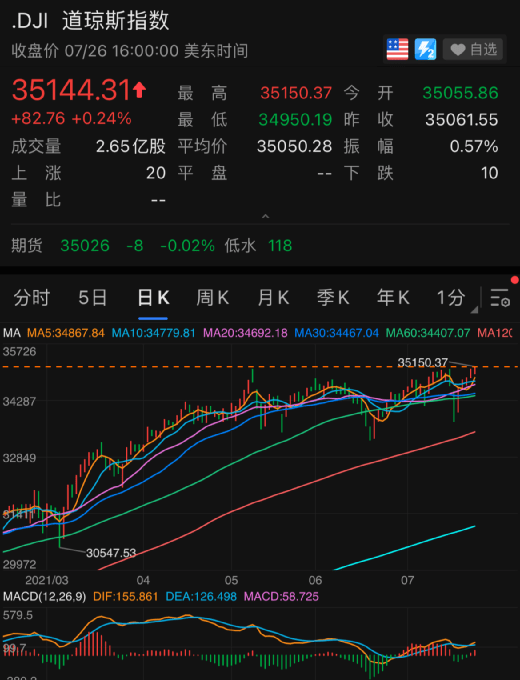Select the 季K chart tab
Image resolution: width=520 pixels, height=680 pixels.
[333, 298]
